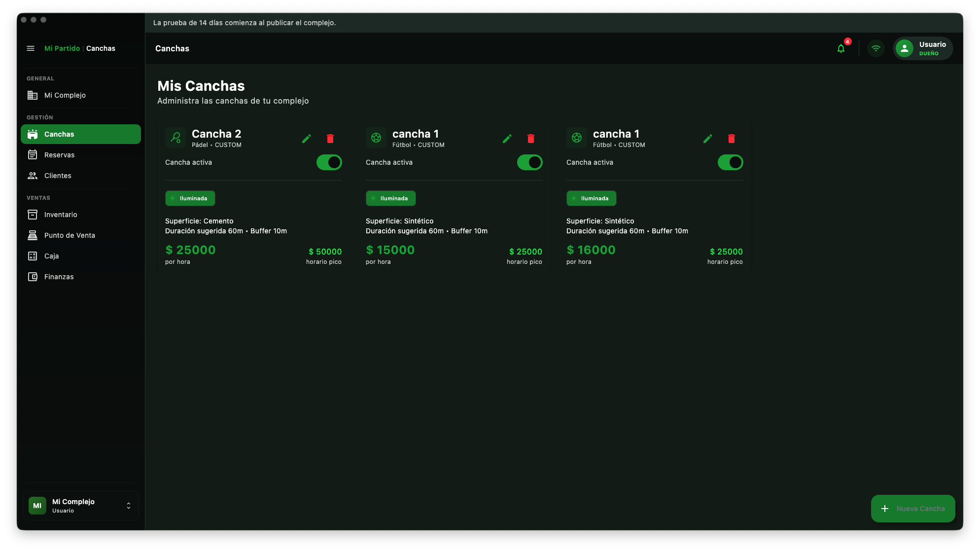
Task: Click the edit pencil on the $15000 court
Action: click(507, 139)
